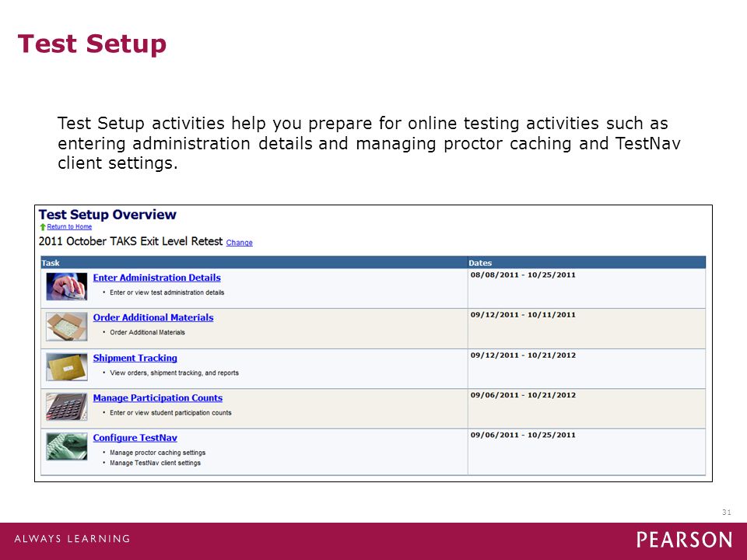Click the yellow envelope Shipment Tracking thumbnail
This screenshot has width=747, height=560.
pyautogui.click(x=67, y=366)
